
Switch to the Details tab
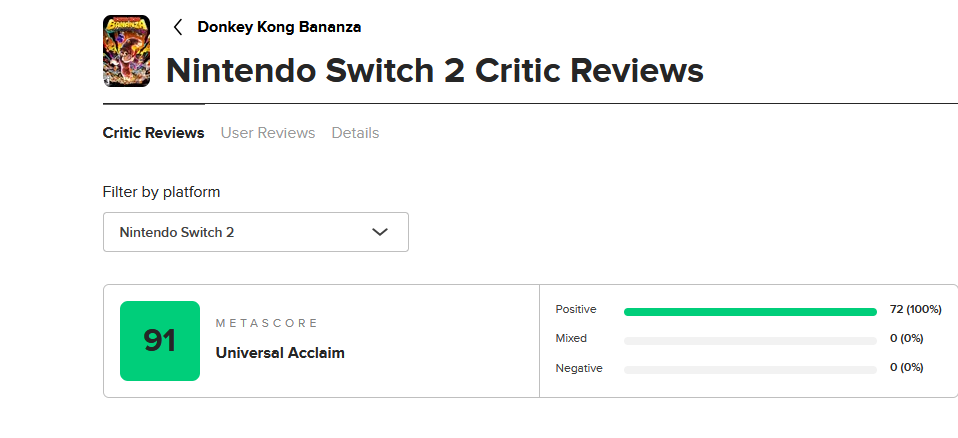click(x=356, y=133)
